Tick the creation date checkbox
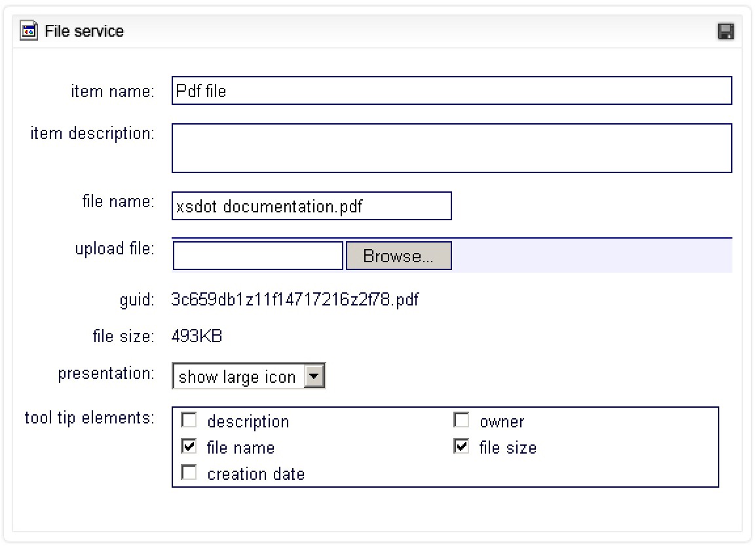756x548 pixels. pos(189,473)
